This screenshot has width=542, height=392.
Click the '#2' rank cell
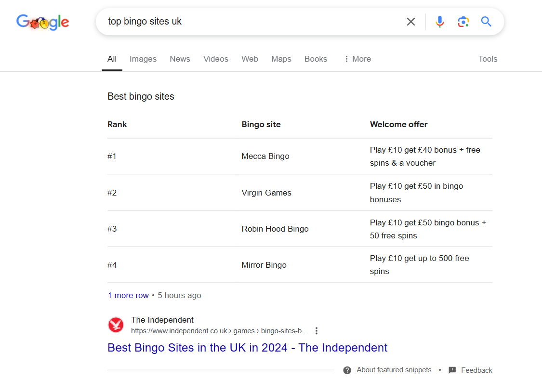tap(112, 193)
